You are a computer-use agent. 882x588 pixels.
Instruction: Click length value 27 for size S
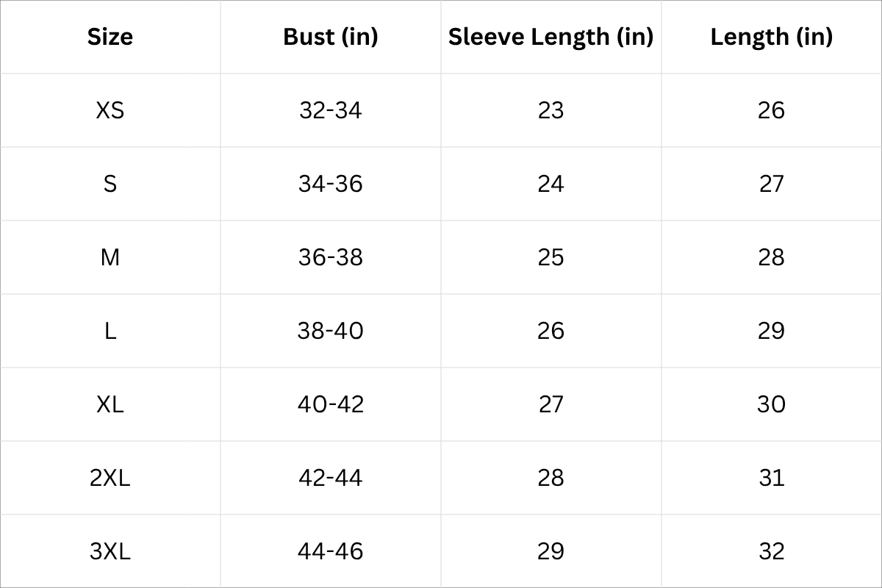[772, 184]
